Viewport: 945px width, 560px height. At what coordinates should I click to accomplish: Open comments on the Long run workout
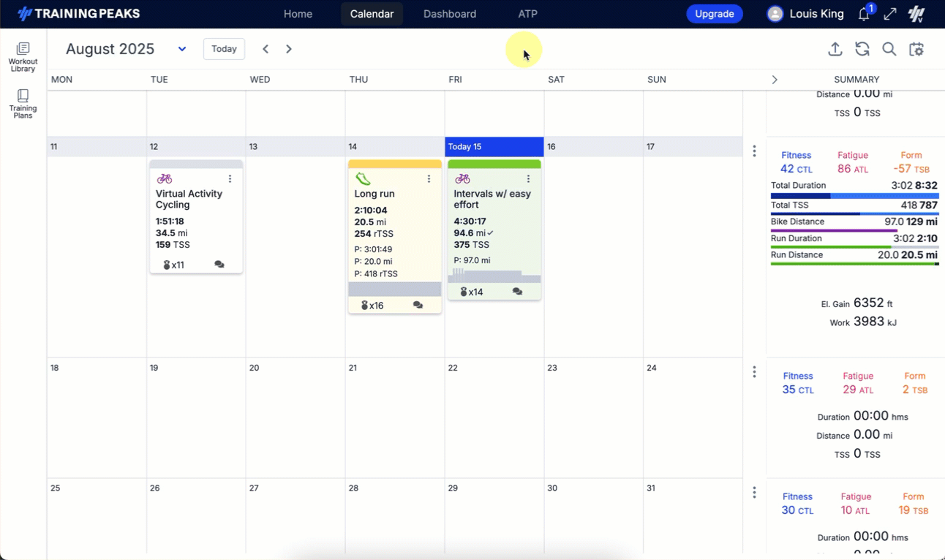coord(418,305)
